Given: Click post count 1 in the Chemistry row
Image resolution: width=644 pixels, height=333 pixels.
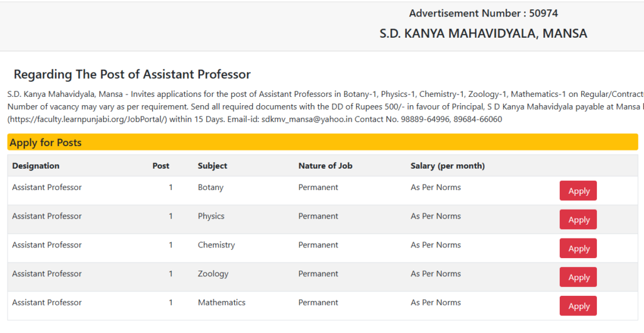Looking at the screenshot, I should pyautogui.click(x=171, y=245).
